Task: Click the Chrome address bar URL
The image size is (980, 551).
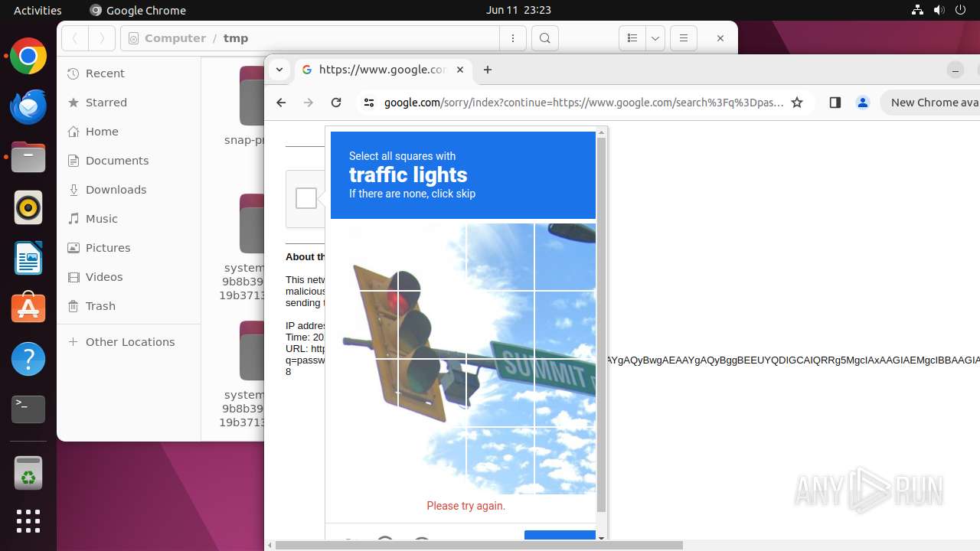Action: [583, 103]
